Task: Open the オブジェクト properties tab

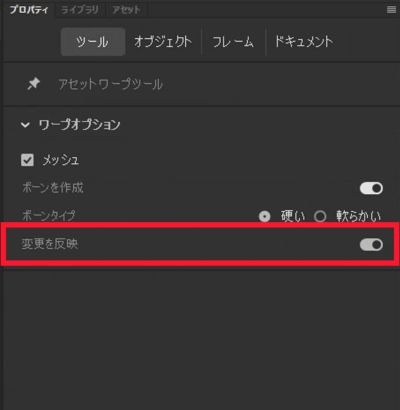Action: [x=163, y=42]
